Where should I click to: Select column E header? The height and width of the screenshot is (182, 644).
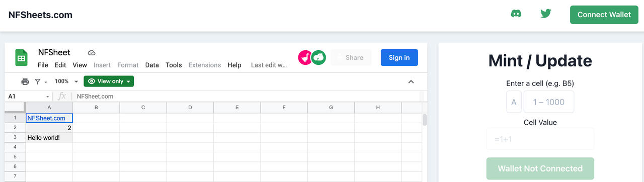[237, 108]
